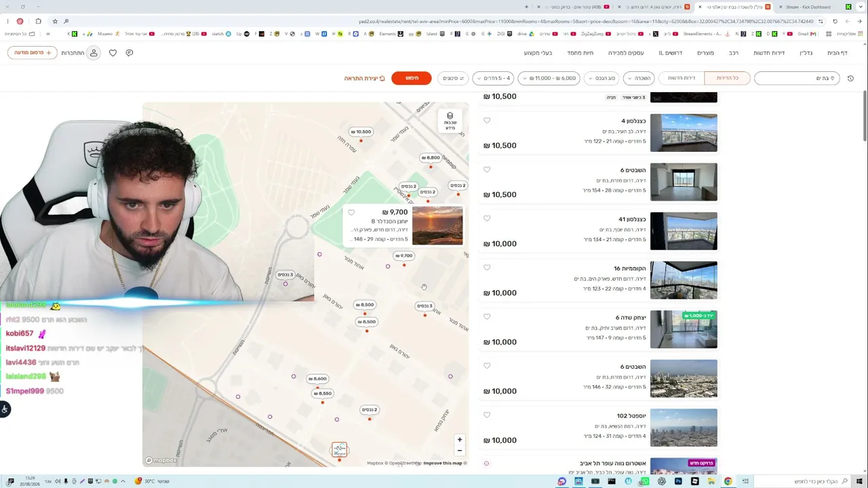
Task: Click the פרסום מודעה post ad button
Action: click(33, 53)
